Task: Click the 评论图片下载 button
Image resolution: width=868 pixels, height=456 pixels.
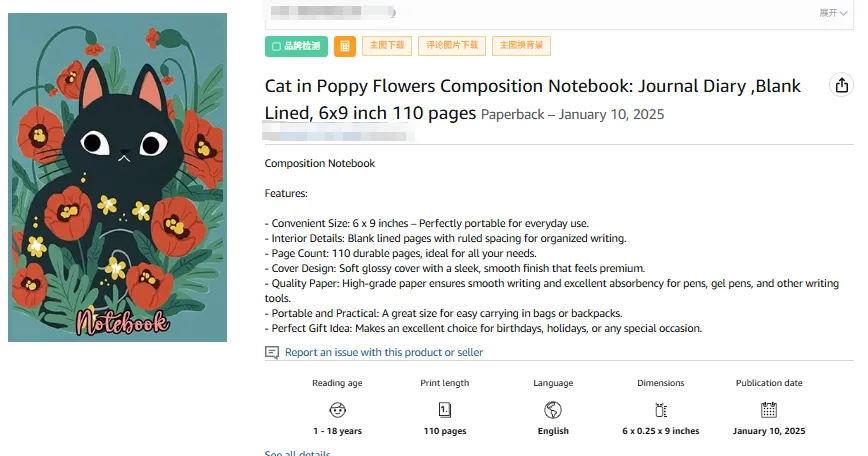Action: pos(453,46)
